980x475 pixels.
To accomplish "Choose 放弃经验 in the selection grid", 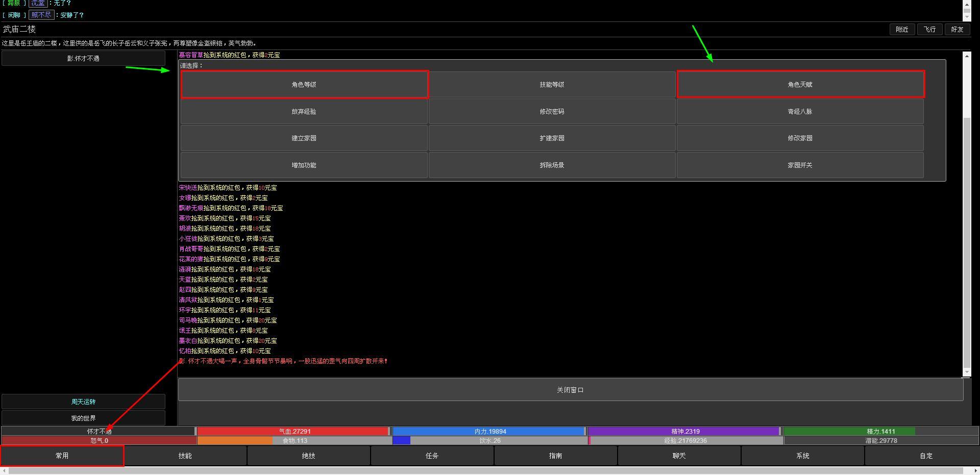I will pos(304,111).
